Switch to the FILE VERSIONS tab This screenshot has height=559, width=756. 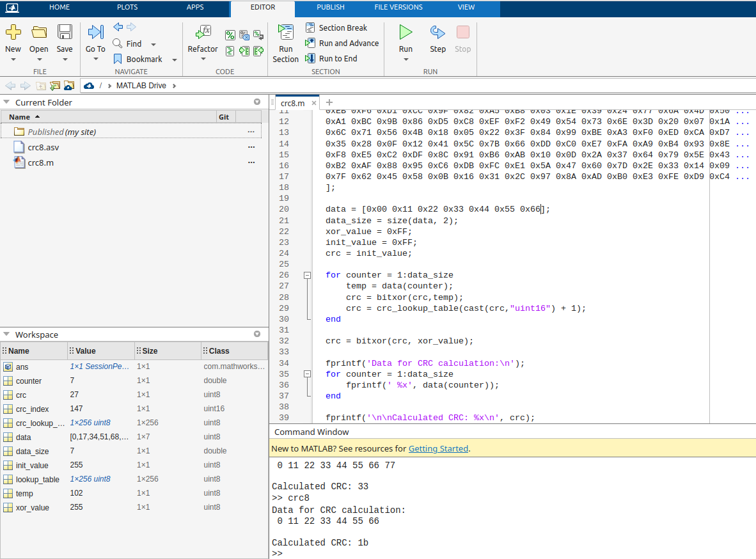tap(398, 7)
